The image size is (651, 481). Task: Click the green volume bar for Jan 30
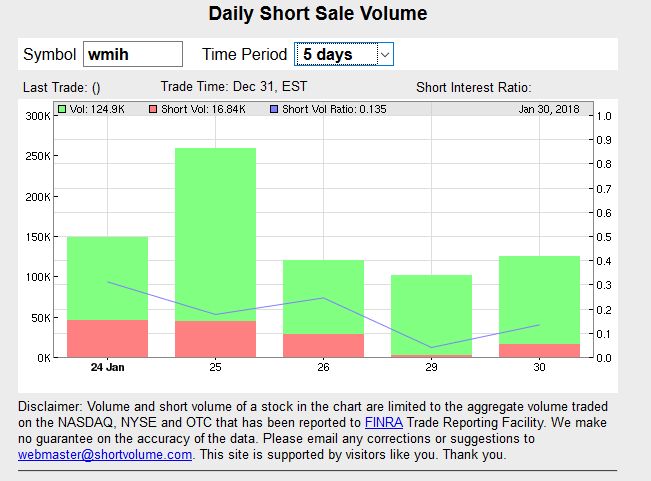[x=540, y=299]
